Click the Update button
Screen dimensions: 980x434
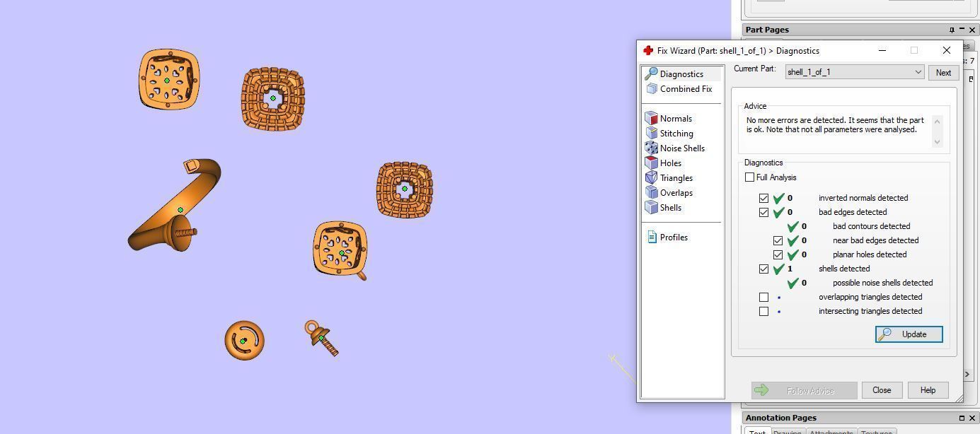point(909,334)
